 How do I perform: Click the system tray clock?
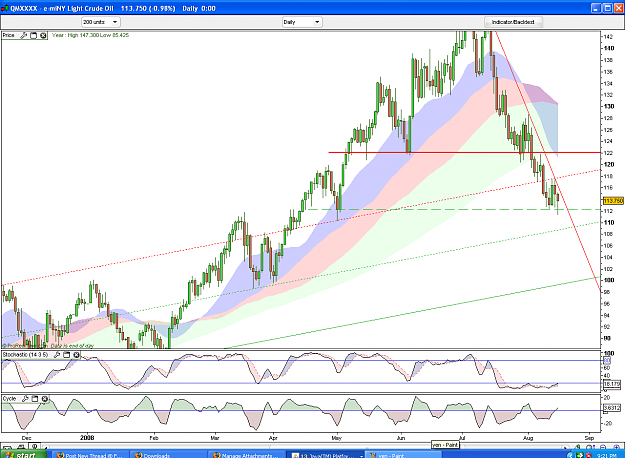point(607,455)
